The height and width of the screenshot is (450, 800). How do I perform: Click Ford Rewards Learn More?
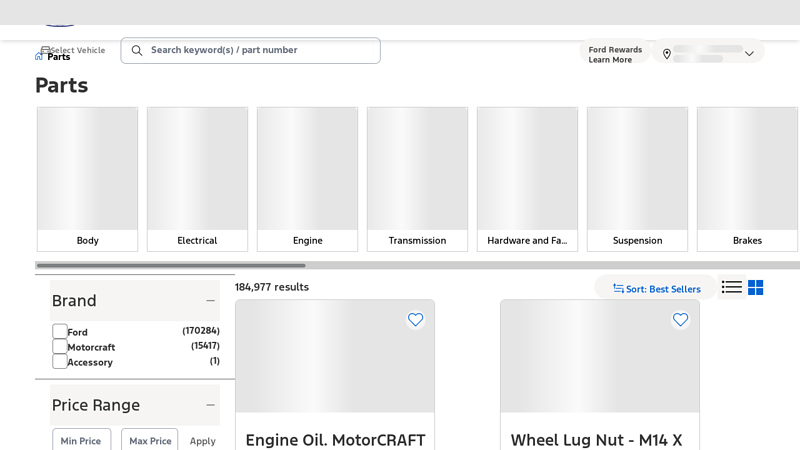[615, 54]
